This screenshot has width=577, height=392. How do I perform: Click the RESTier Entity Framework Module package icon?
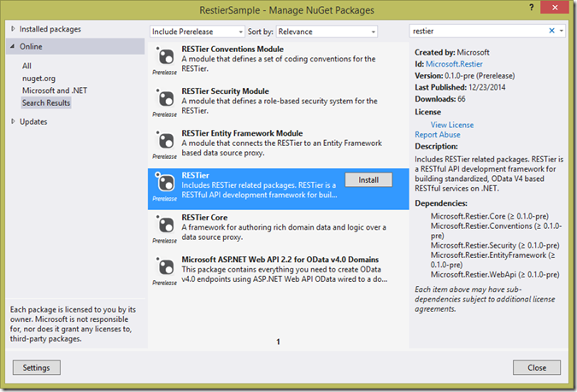click(165, 141)
